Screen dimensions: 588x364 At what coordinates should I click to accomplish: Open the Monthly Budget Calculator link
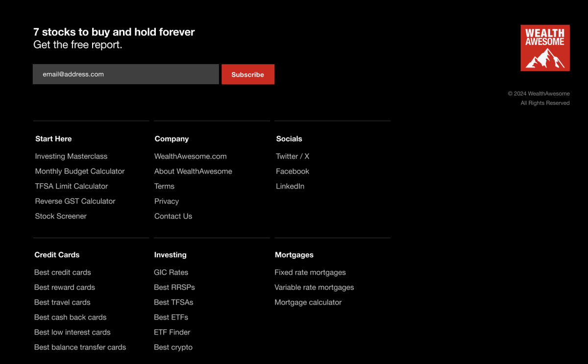click(x=80, y=171)
